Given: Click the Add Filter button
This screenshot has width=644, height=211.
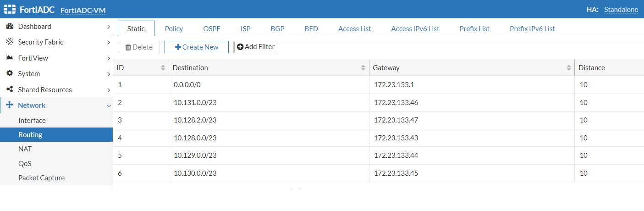Looking at the screenshot, I should (255, 47).
